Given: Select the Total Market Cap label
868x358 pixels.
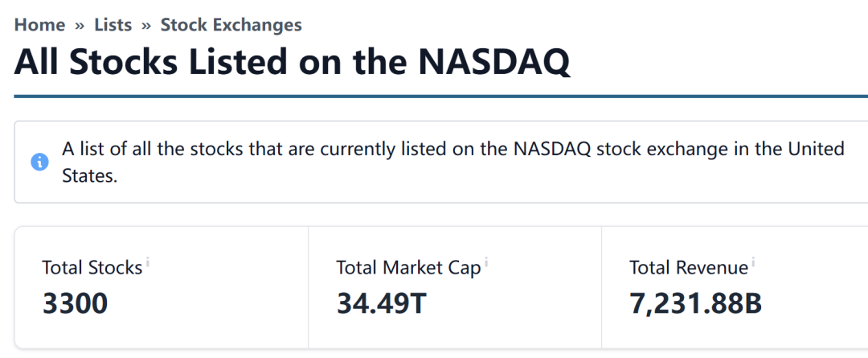Looking at the screenshot, I should pyautogui.click(x=408, y=268).
